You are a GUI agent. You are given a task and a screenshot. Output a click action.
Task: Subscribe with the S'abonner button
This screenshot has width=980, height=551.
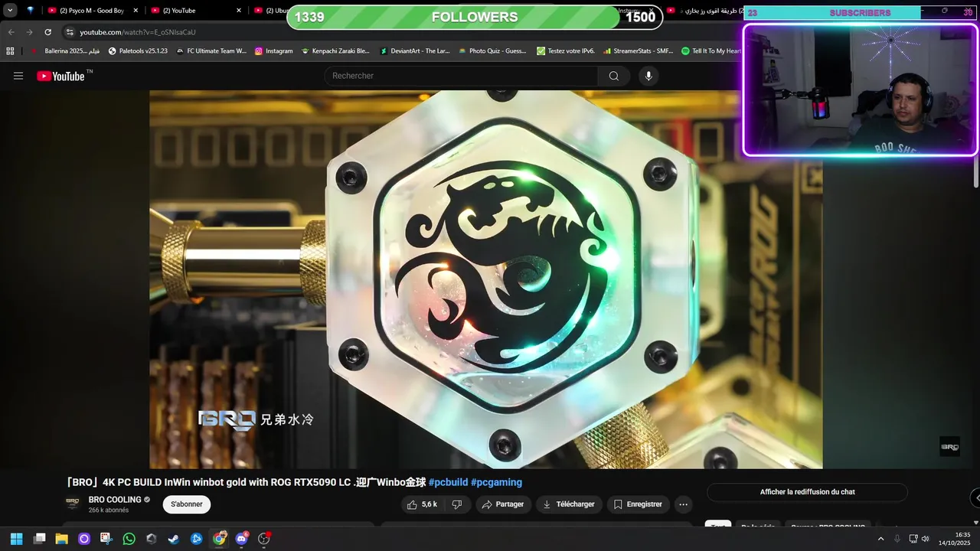(x=187, y=504)
